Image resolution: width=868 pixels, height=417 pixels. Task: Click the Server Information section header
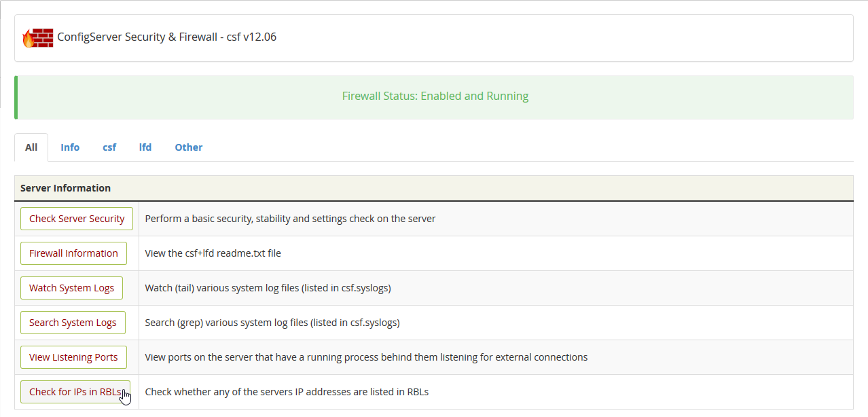(x=66, y=188)
